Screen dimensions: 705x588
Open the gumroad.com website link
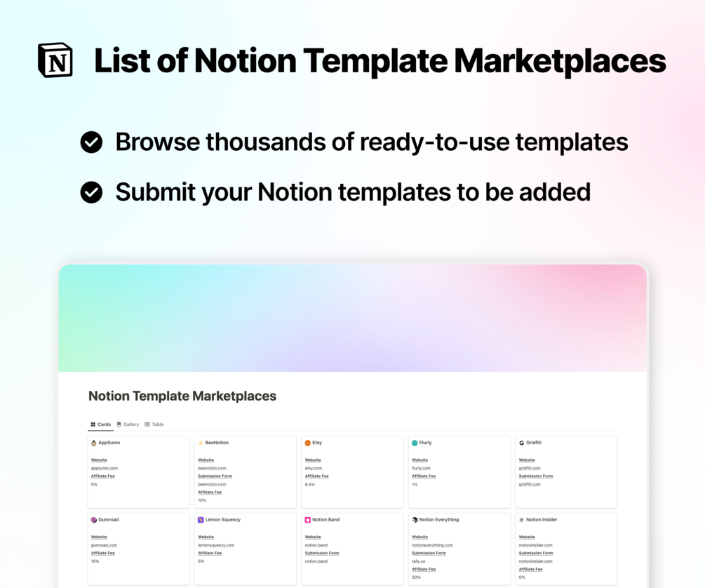click(x=104, y=544)
